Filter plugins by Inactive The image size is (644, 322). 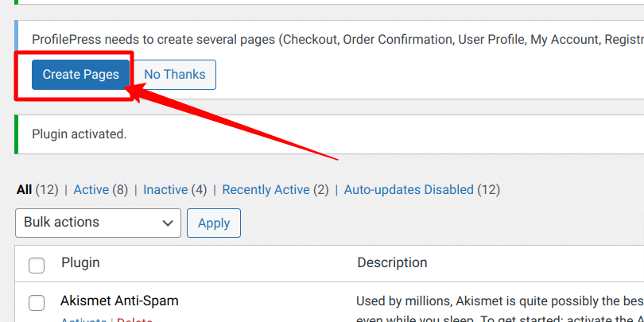tap(165, 190)
